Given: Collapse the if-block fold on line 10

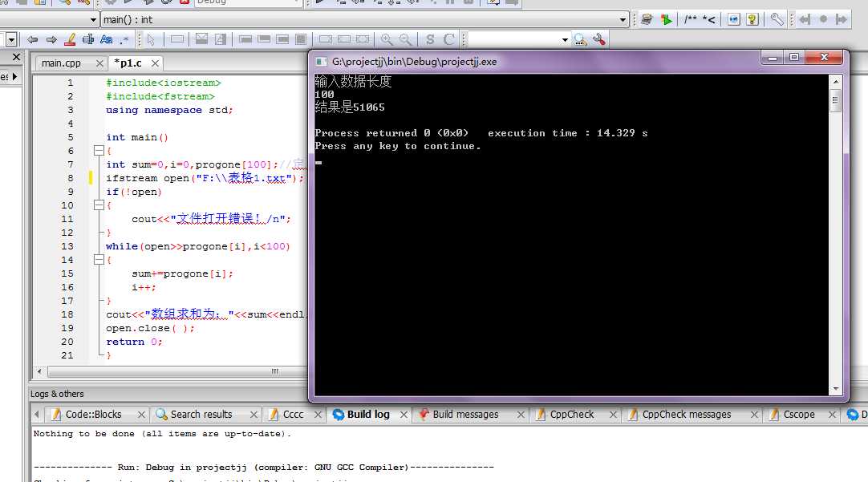Looking at the screenshot, I should coord(99,205).
